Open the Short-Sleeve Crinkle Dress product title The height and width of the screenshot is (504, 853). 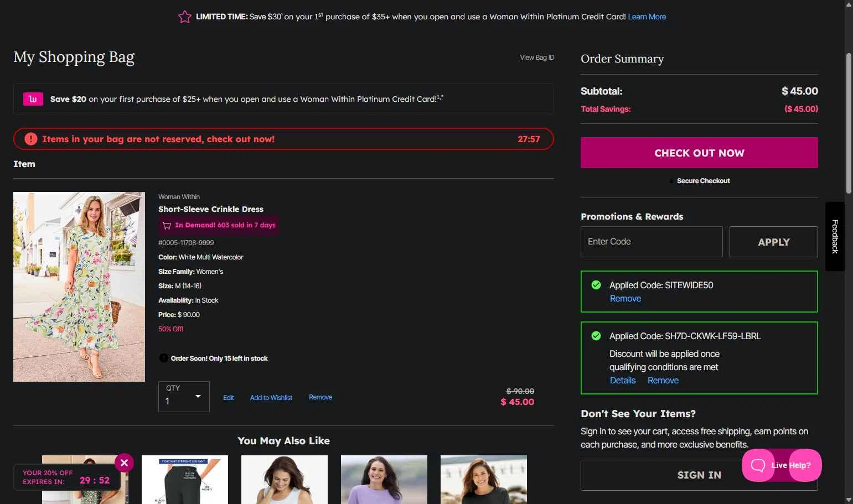coord(211,209)
